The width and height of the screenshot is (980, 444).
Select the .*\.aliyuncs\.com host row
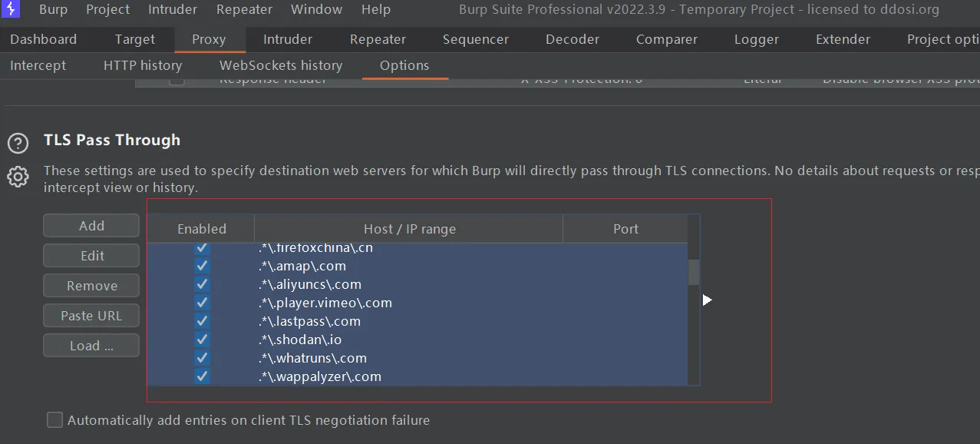[417, 284]
